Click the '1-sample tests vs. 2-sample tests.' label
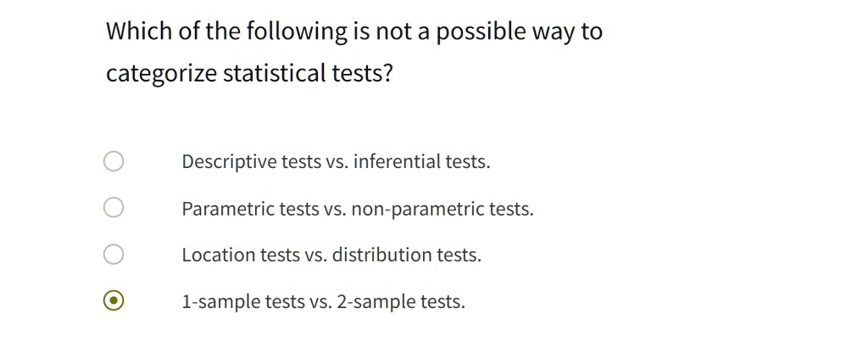This screenshot has height=342, width=868. tap(323, 302)
